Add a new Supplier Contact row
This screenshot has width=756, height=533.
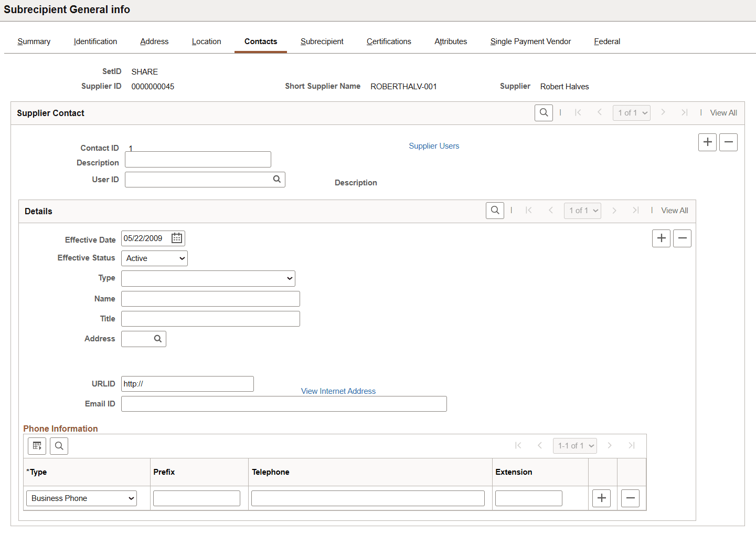coord(707,142)
